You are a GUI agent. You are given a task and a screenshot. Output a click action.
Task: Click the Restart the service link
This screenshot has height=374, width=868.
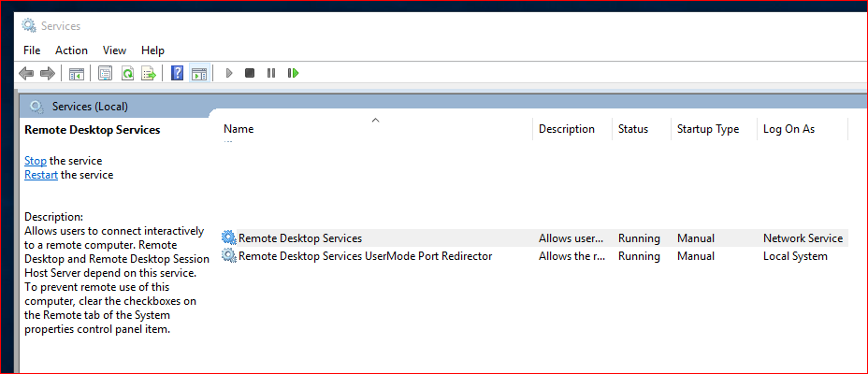pyautogui.click(x=41, y=175)
